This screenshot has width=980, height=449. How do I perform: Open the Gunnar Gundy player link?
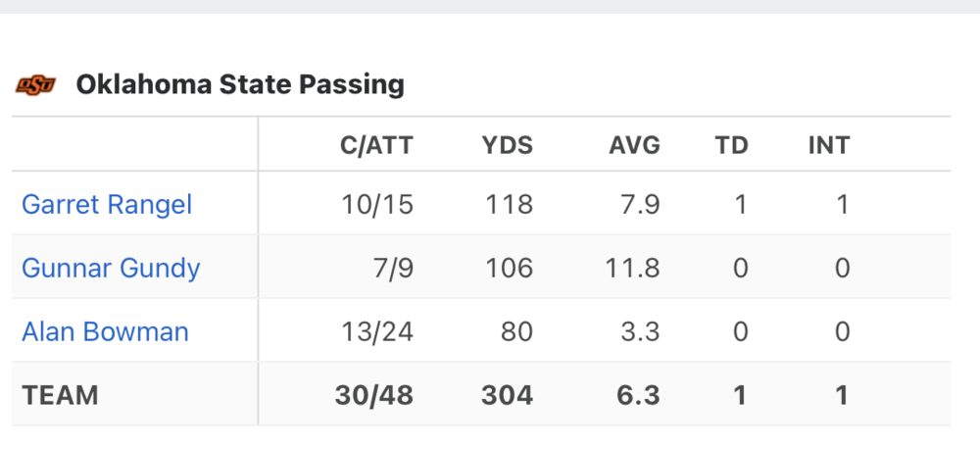click(x=111, y=269)
